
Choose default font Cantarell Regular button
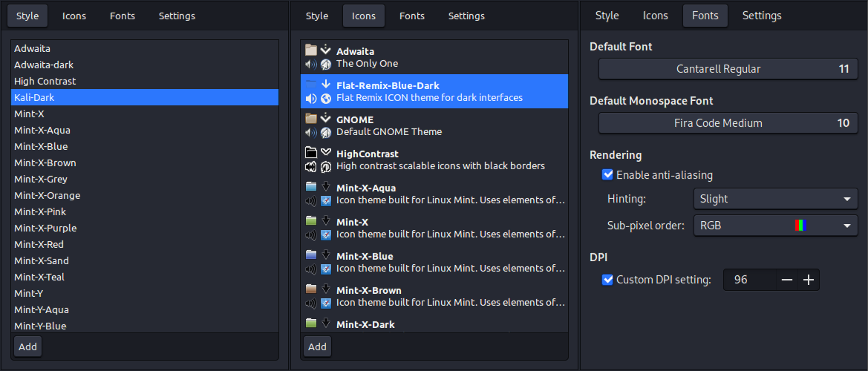point(728,69)
